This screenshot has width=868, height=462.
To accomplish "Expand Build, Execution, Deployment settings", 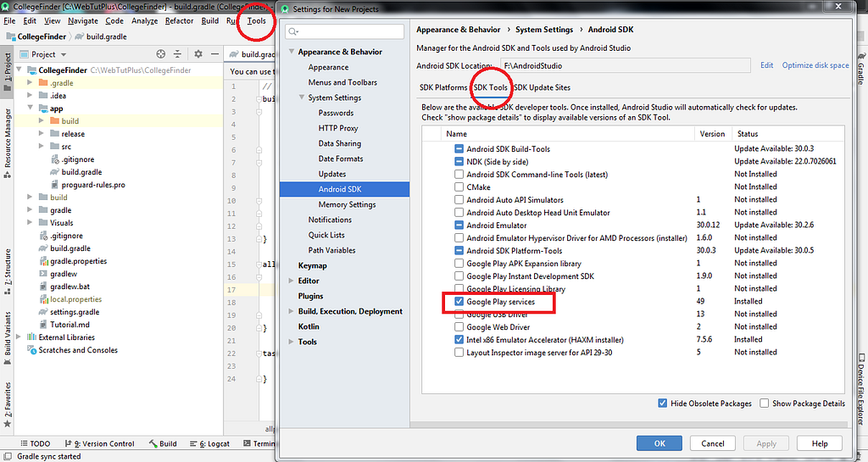I will point(292,311).
